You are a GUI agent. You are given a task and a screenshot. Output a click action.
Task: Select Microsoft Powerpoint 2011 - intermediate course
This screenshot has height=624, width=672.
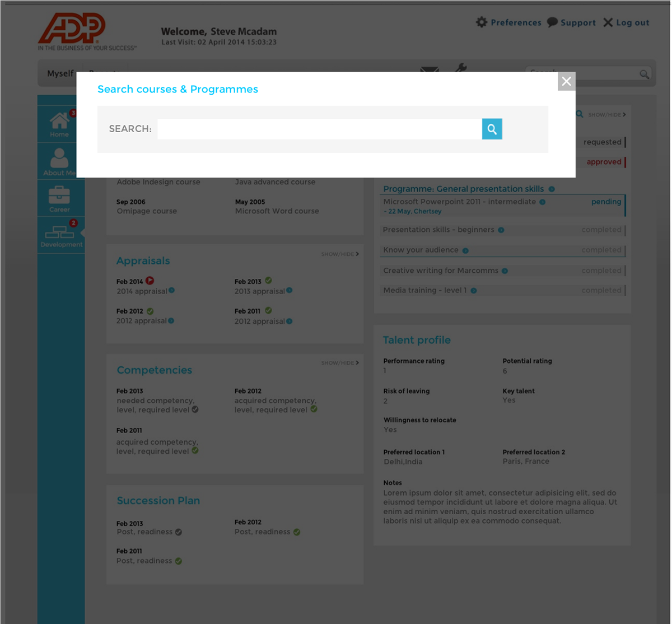click(x=460, y=202)
